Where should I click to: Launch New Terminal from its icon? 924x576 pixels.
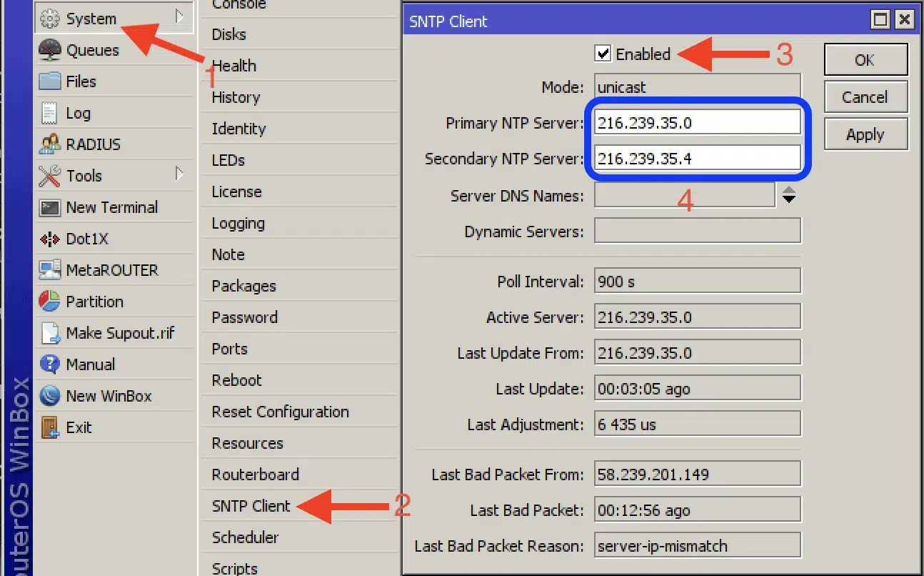[x=49, y=207]
